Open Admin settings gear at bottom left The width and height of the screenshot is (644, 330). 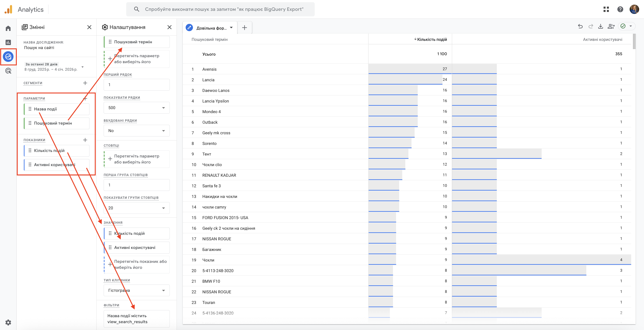coord(8,322)
